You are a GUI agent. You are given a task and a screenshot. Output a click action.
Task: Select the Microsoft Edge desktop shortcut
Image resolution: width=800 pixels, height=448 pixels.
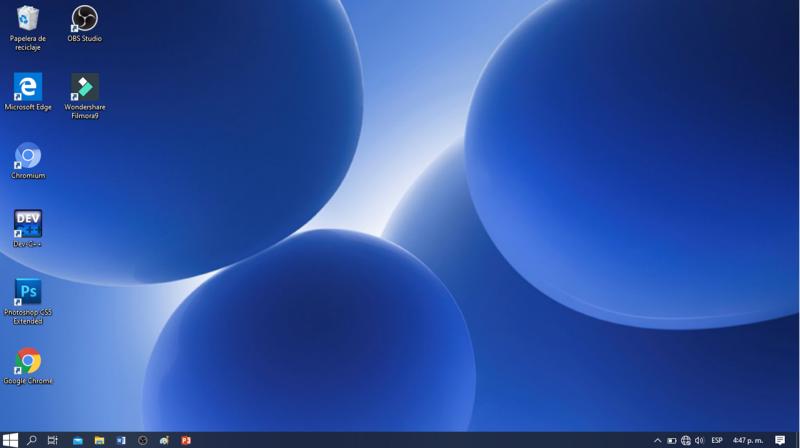click(x=28, y=87)
